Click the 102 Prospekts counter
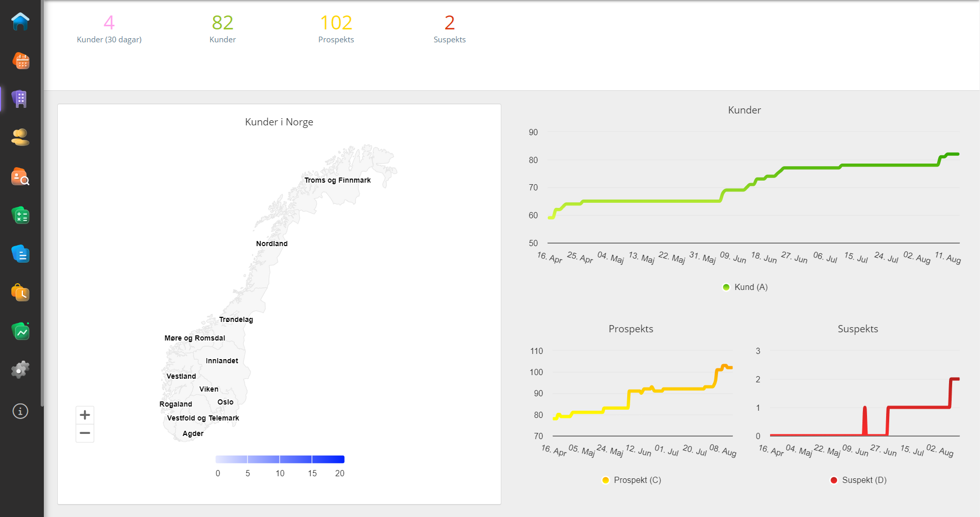Viewport: 980px width, 517px height. (x=336, y=28)
